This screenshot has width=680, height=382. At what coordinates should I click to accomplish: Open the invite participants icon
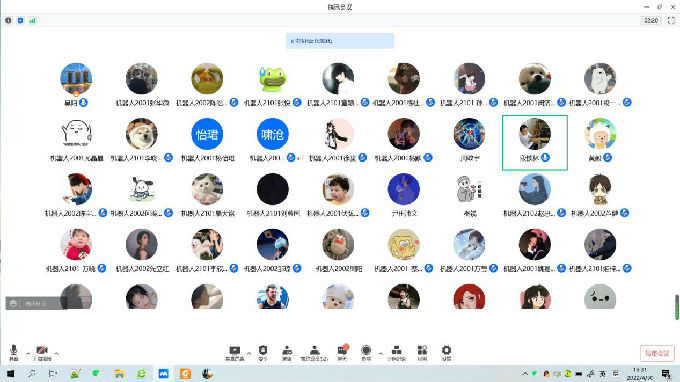tap(287, 353)
